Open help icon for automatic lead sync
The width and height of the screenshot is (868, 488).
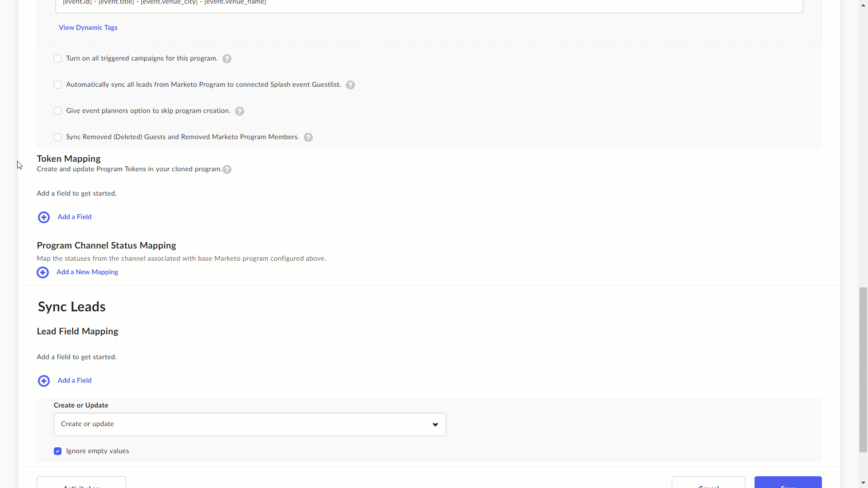click(350, 85)
